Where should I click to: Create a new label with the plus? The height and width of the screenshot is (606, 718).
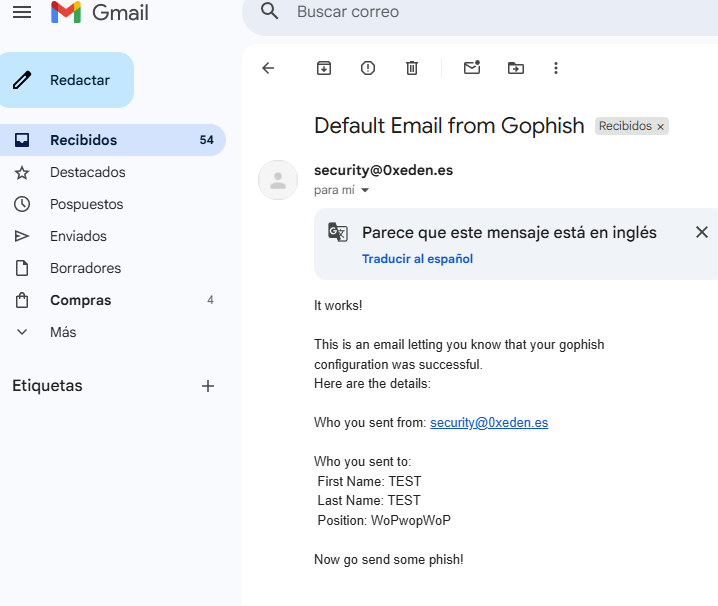pos(208,386)
